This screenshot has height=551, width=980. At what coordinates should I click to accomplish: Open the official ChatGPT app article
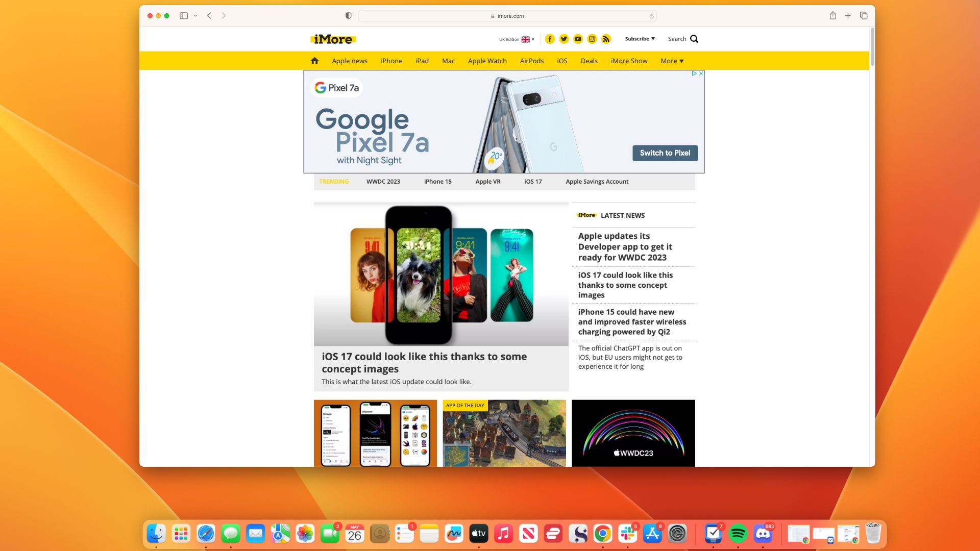click(x=630, y=357)
